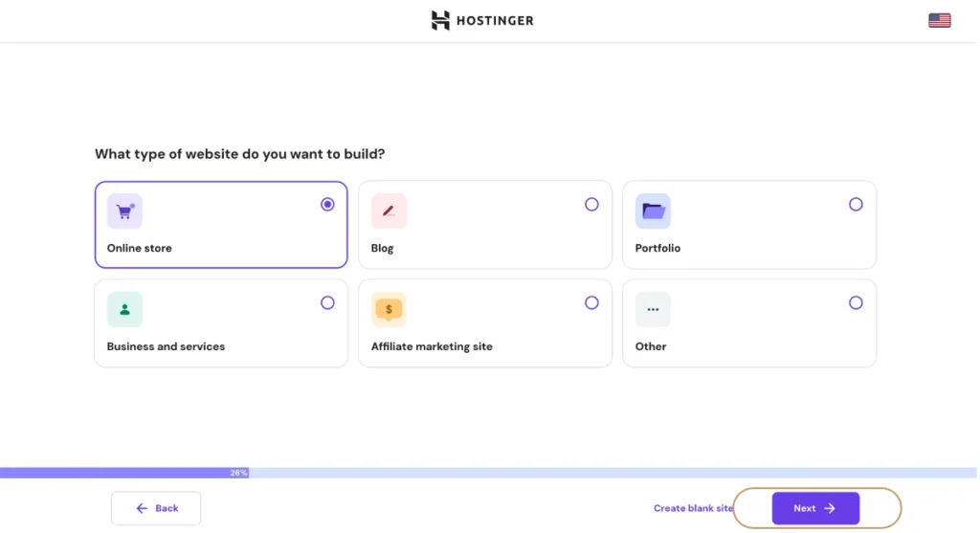Click the HOSTINGER wordmark text
This screenshot has width=980, height=533.
(495, 21)
